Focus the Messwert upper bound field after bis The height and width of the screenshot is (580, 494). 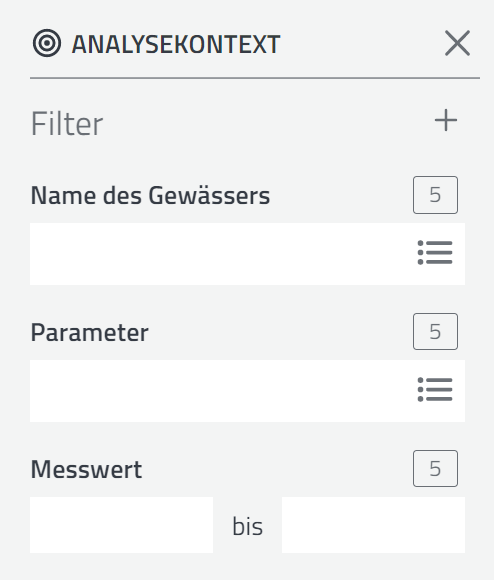[373, 525]
